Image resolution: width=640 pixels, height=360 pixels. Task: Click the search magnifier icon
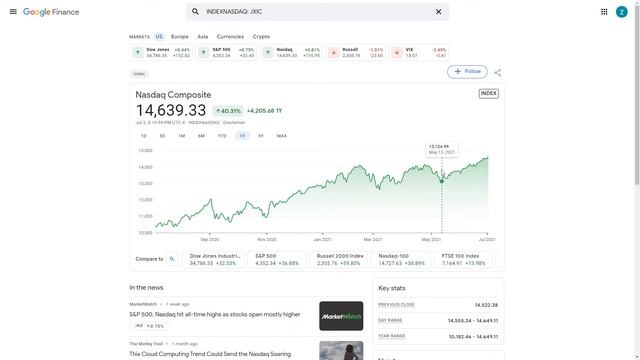tap(196, 12)
